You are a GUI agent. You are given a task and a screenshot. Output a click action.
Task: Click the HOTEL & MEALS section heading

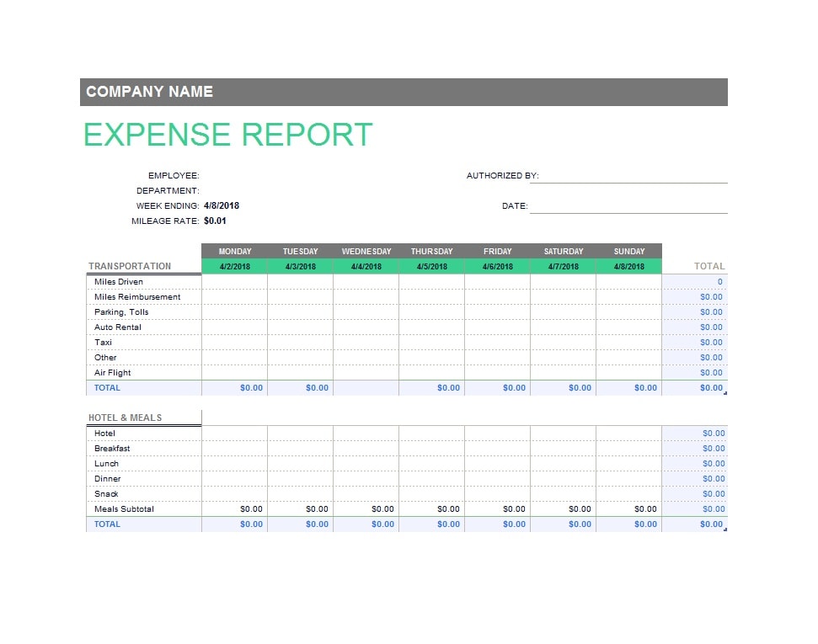(x=126, y=418)
